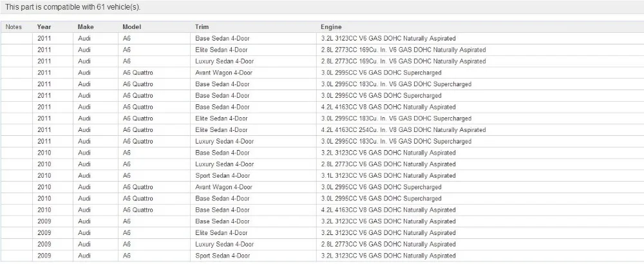Click 2010 Base Sedan's 4.2L V8 engine cell
The width and height of the screenshot is (644, 264).
tap(388, 210)
